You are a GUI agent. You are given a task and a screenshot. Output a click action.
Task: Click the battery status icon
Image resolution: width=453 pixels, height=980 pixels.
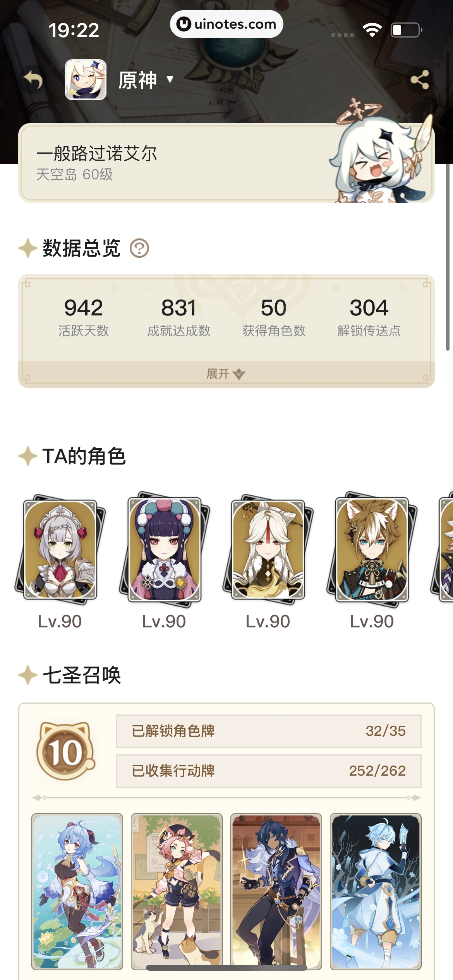[x=407, y=30]
